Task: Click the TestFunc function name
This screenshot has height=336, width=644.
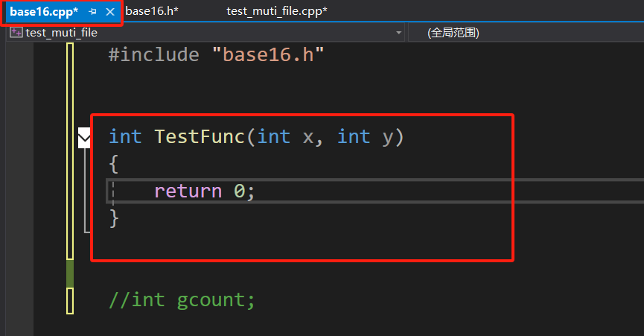Action: (x=200, y=137)
